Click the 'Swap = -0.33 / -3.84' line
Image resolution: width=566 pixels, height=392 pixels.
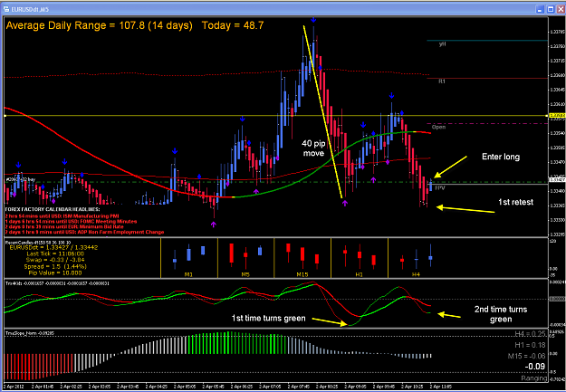[53, 260]
